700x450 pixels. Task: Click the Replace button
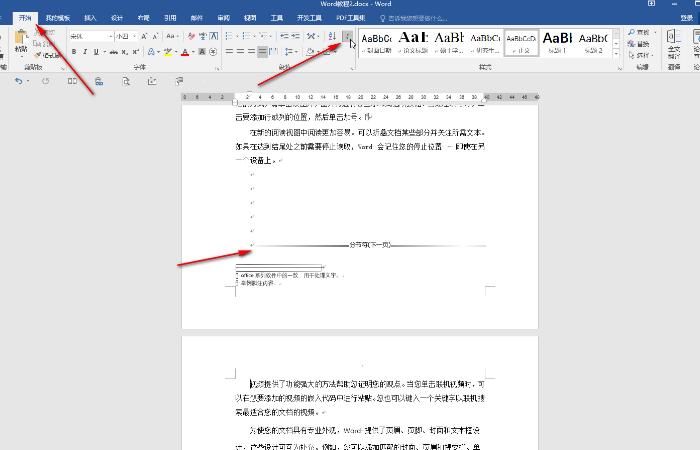(x=639, y=44)
